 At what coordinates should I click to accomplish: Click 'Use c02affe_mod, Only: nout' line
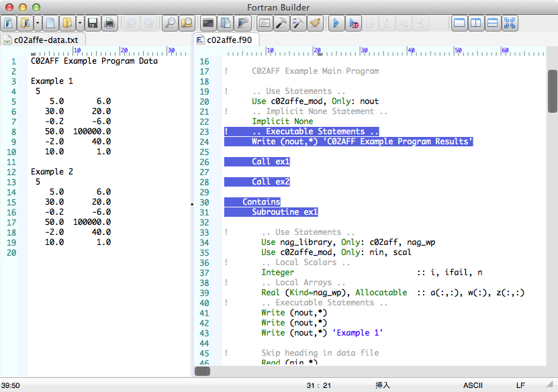tap(316, 101)
